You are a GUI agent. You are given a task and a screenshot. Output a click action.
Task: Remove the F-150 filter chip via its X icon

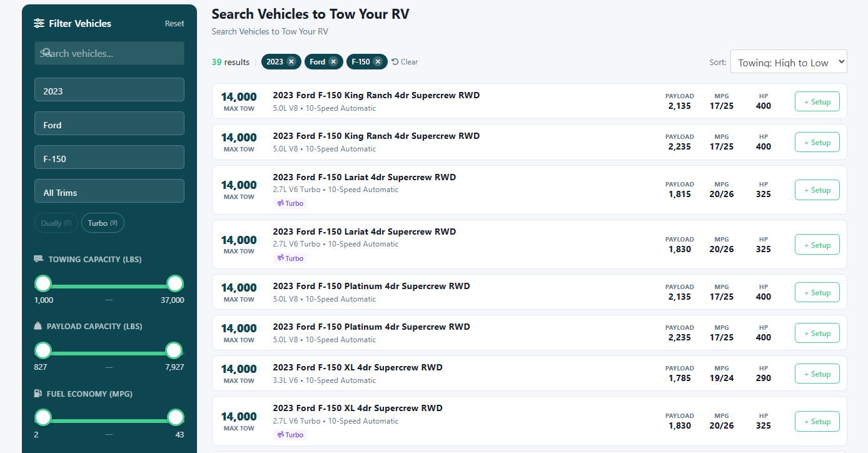(378, 61)
